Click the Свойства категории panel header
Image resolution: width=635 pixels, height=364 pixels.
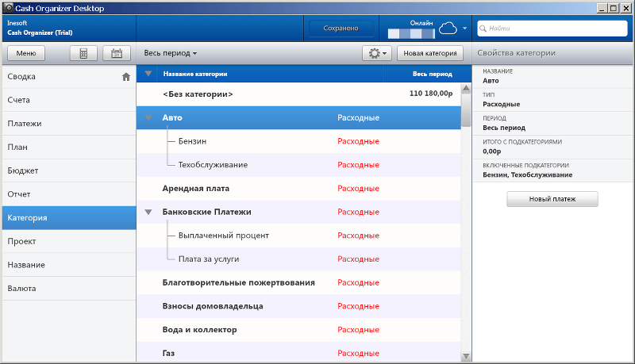point(516,53)
